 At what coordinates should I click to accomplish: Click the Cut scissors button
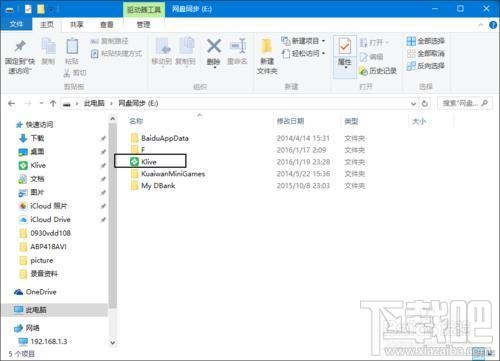point(75,73)
